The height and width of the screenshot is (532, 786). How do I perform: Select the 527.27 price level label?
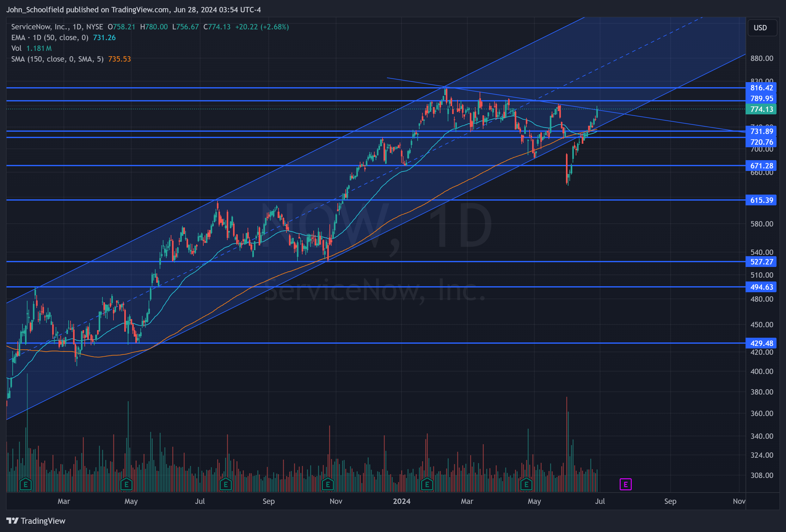click(x=761, y=262)
